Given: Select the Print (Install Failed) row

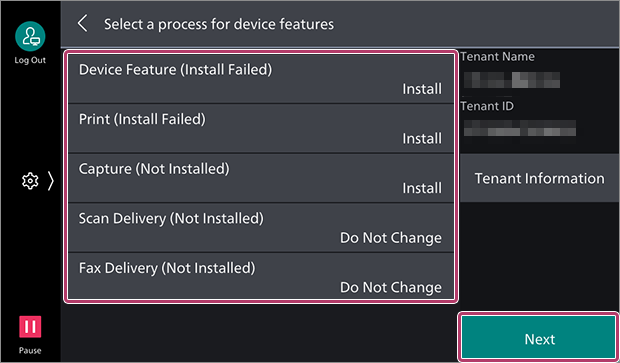Looking at the screenshot, I should pos(261,129).
